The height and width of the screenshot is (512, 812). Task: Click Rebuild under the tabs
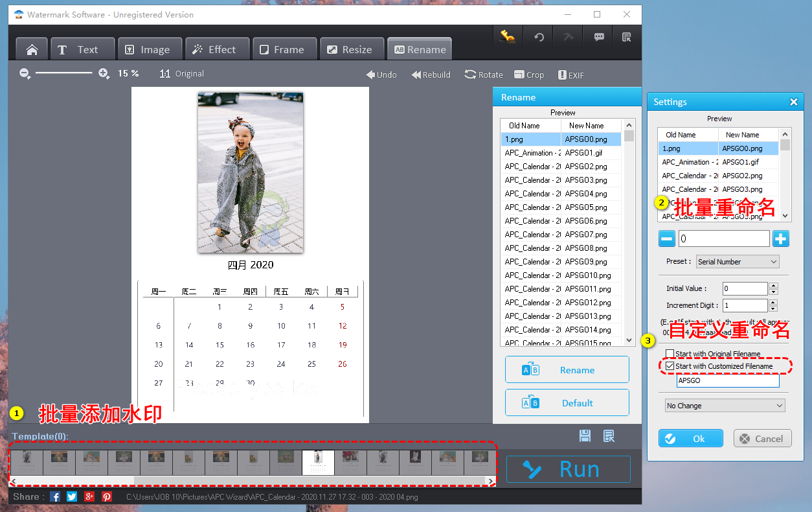431,75
